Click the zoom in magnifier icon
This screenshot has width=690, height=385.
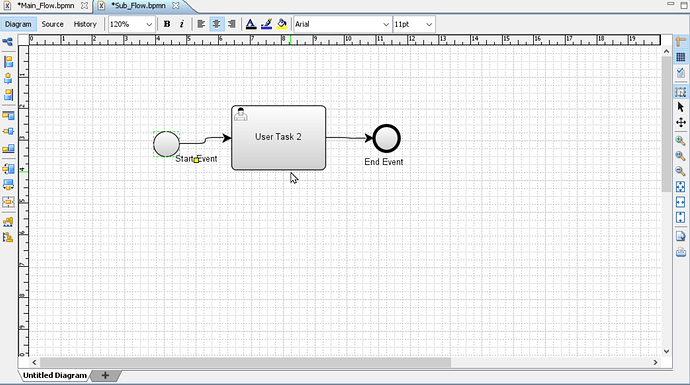tap(681, 141)
